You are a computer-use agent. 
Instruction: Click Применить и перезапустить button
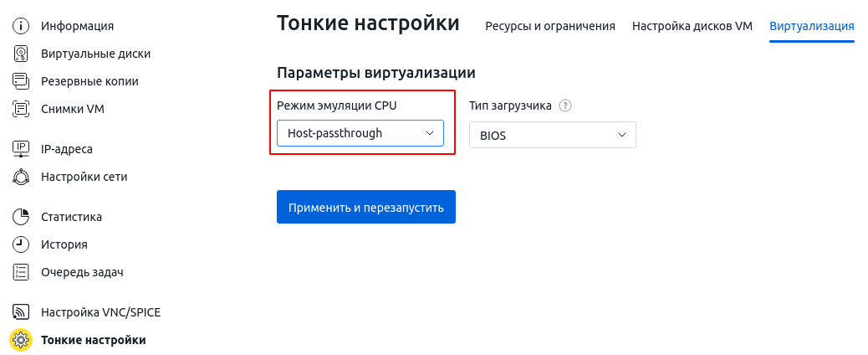click(x=366, y=207)
